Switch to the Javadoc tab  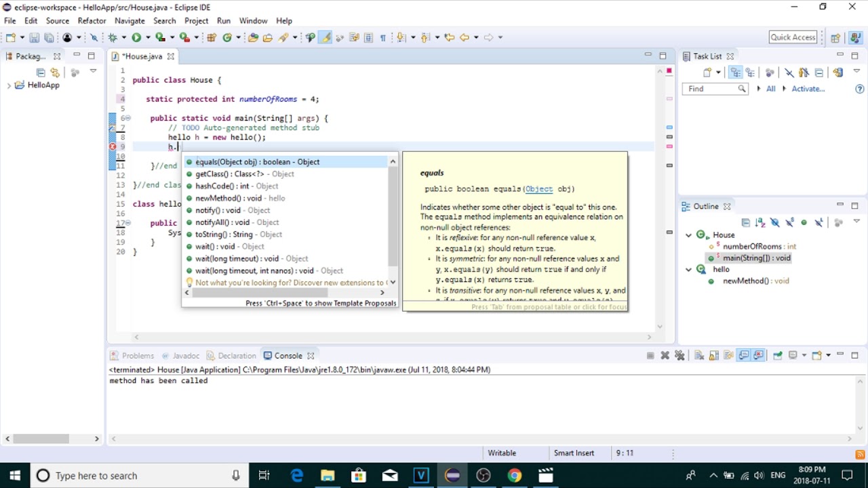pyautogui.click(x=180, y=356)
